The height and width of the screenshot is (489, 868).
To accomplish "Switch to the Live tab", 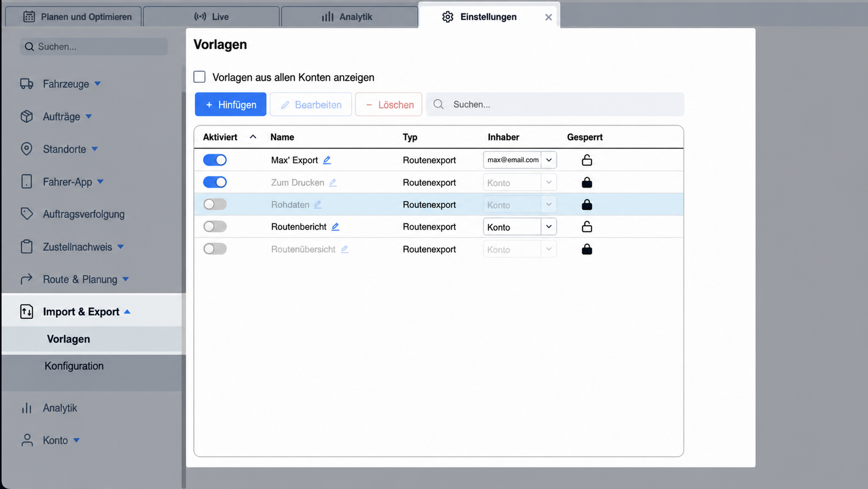I will pos(211,17).
